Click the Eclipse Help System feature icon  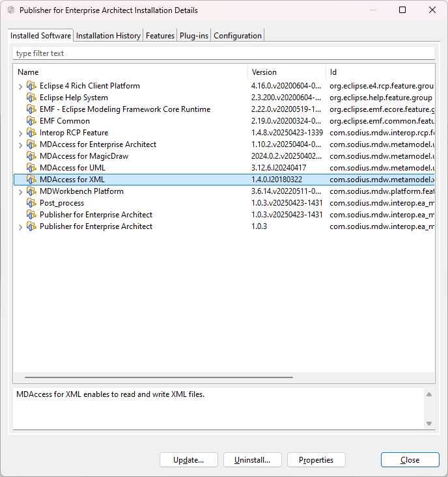pos(31,98)
